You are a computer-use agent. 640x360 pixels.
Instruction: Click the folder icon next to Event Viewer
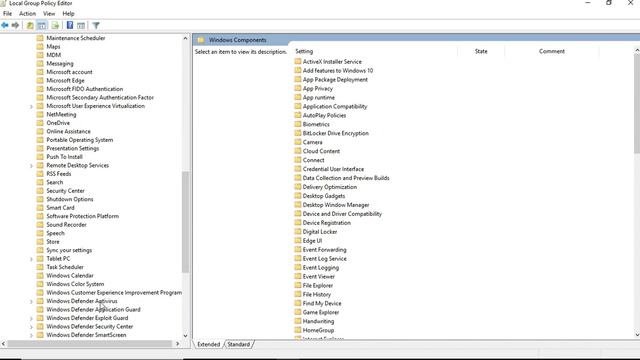[x=298, y=276]
